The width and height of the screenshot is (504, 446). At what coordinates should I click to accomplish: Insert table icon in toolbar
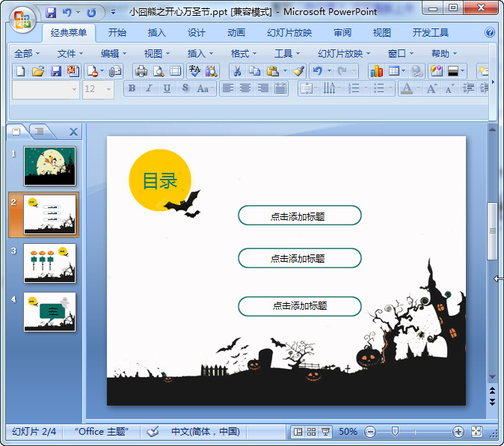394,71
